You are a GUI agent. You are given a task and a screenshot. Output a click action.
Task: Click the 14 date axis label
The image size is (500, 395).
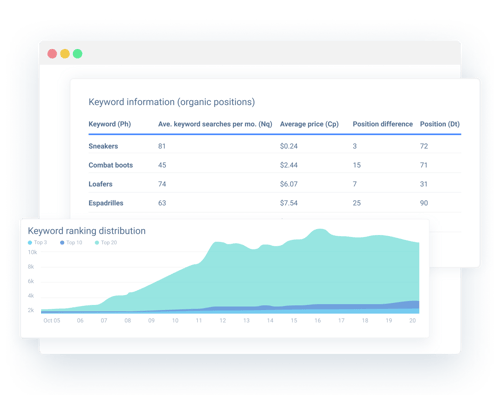(x=270, y=320)
